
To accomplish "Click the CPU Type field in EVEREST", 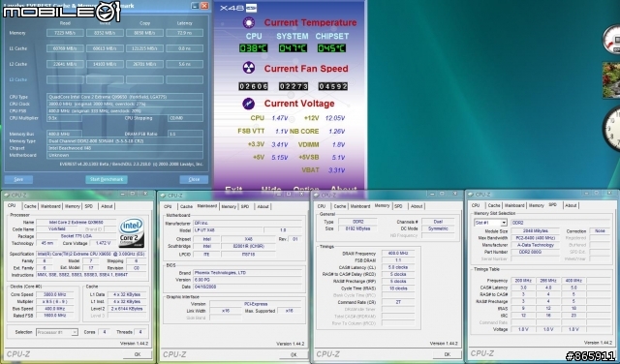I will tap(125, 97).
